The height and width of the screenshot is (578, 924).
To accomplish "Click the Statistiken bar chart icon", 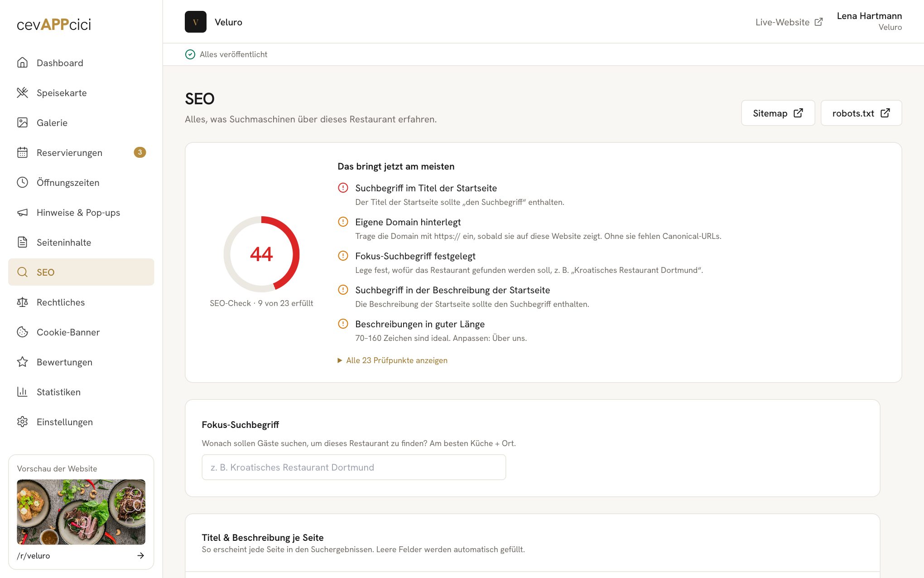I will click(22, 392).
